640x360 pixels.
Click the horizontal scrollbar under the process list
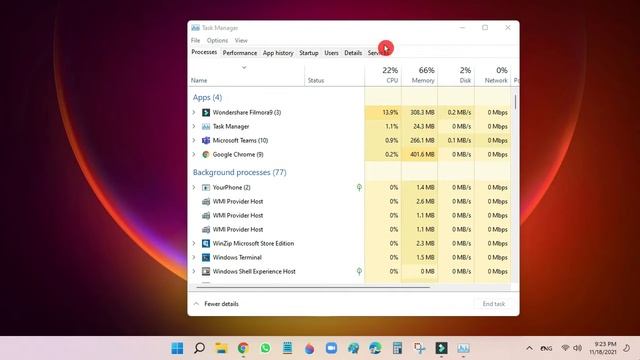tap(313, 287)
